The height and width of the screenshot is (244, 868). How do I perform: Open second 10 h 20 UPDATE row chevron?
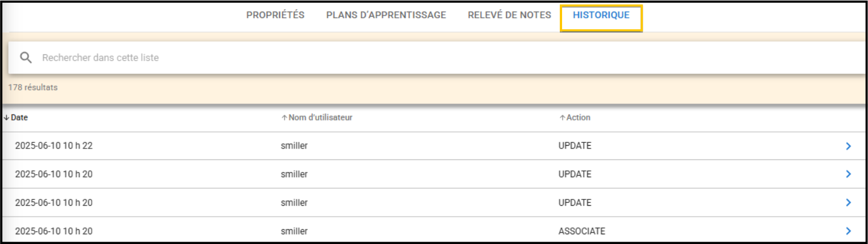click(x=848, y=202)
